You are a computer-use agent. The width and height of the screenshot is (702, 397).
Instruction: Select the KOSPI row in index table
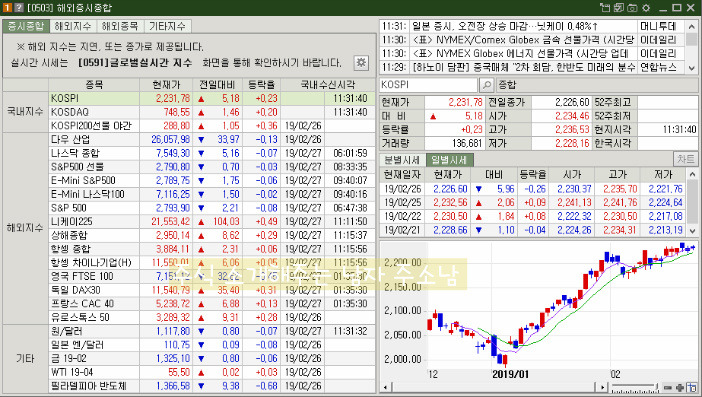click(x=212, y=98)
